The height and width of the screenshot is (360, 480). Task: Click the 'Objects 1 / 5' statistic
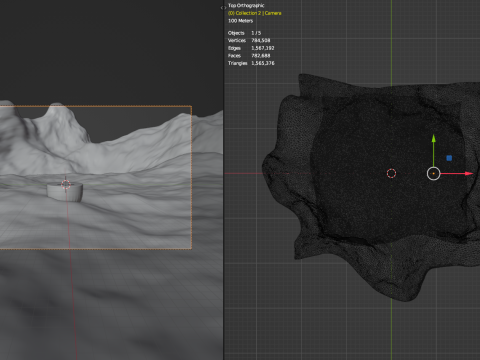coord(244,33)
